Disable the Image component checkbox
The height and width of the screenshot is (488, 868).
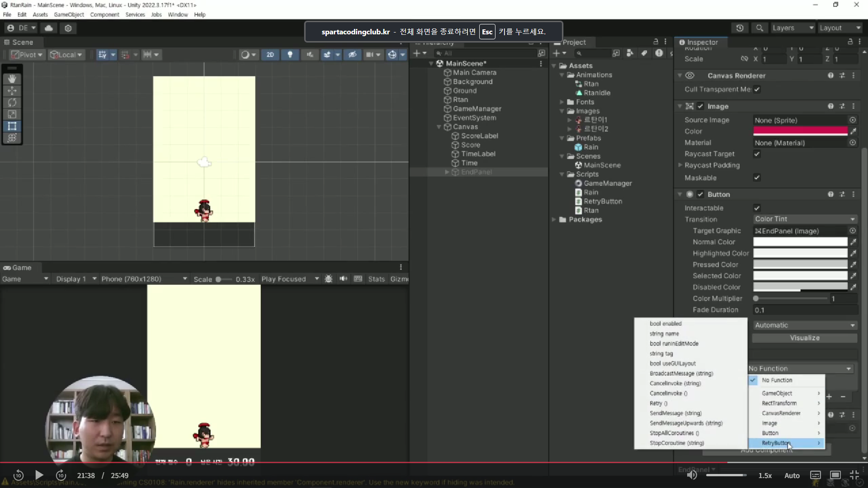[700, 106]
